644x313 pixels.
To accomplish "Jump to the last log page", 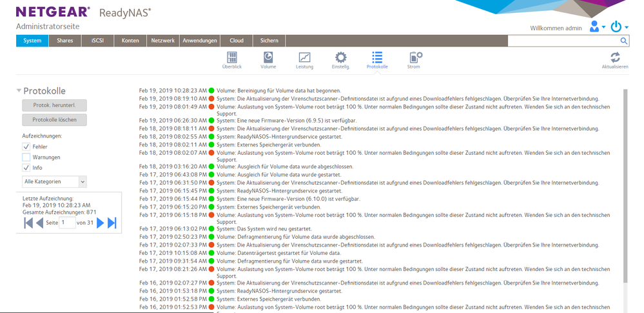I will [x=112, y=223].
